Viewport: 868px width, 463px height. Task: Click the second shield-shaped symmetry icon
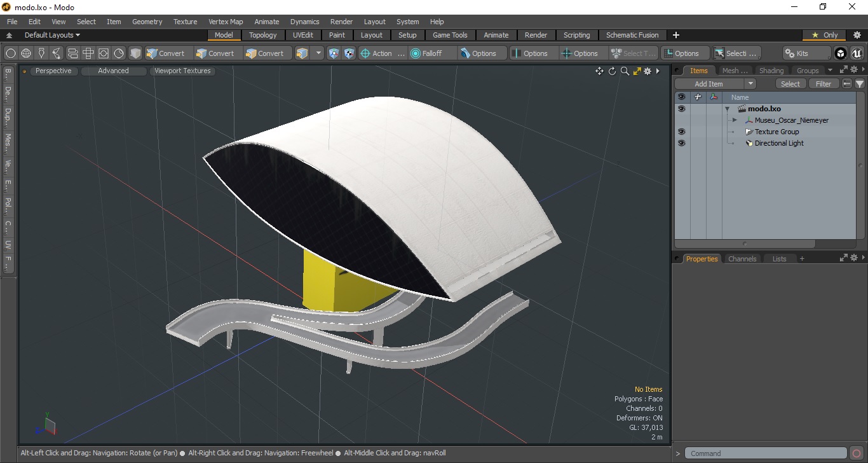coord(349,53)
